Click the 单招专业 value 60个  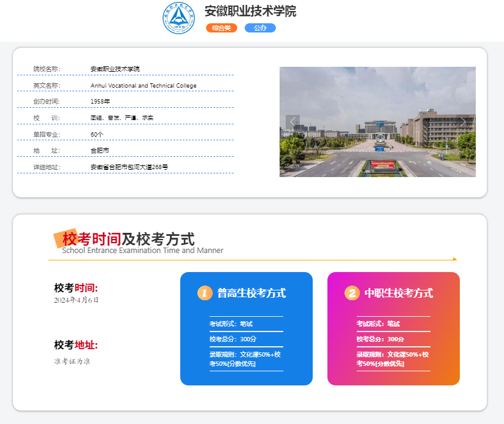(x=97, y=134)
